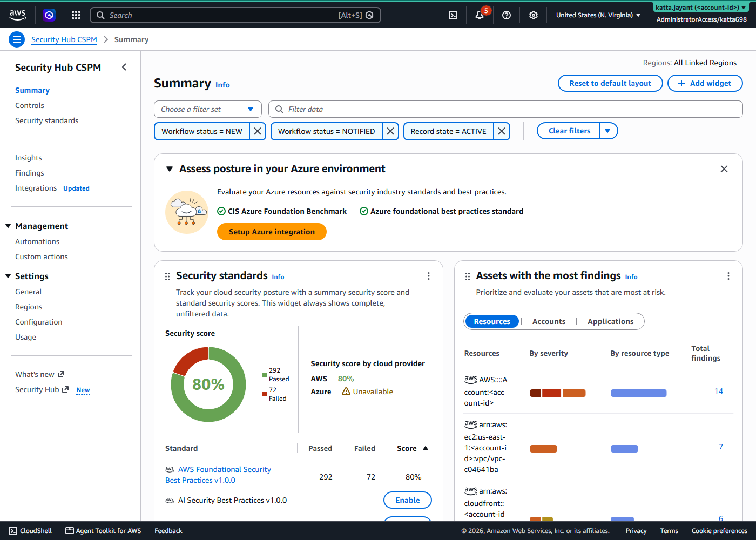
Task: Click the 14 total findings link
Action: pos(719,391)
